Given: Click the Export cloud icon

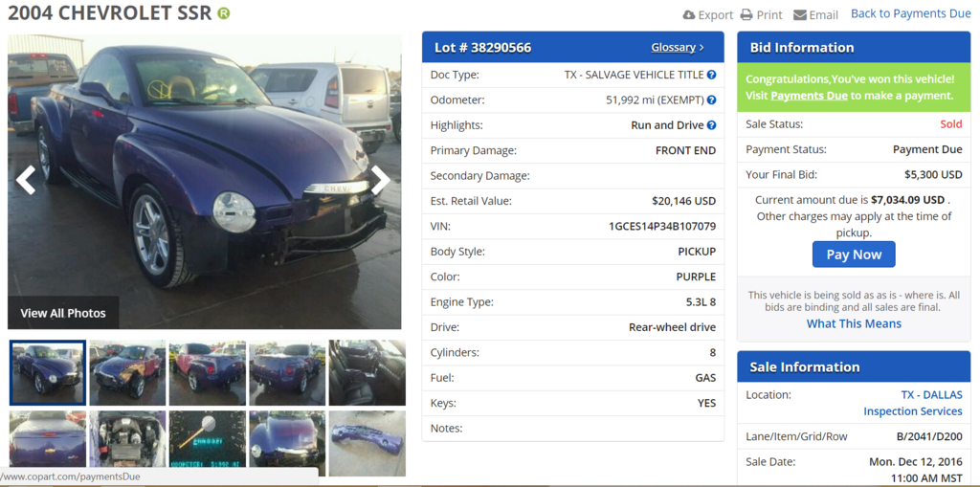Looking at the screenshot, I should (x=689, y=14).
